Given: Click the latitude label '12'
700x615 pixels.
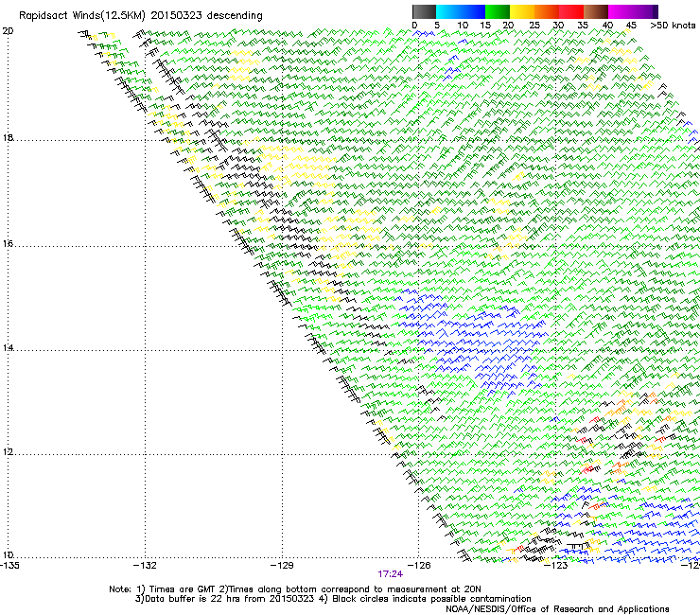Looking at the screenshot, I should tap(8, 452).
